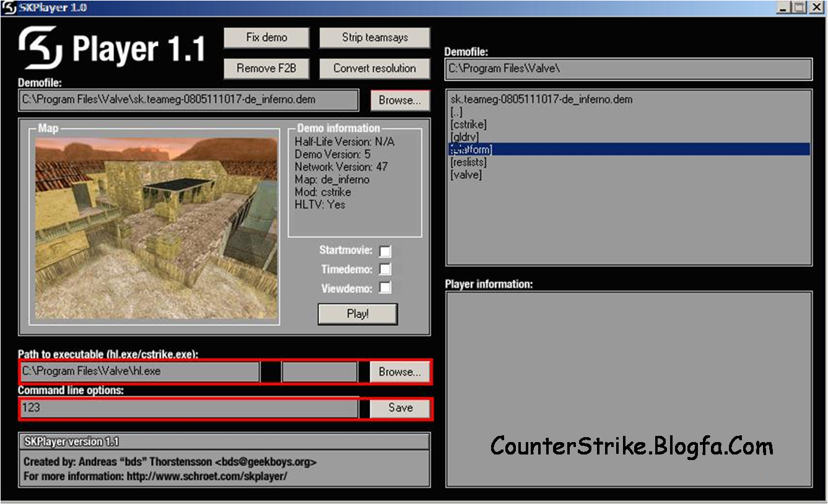Viewport: 828px width, 504px height.
Task: Click the right Demofile directory field
Action: 628,69
